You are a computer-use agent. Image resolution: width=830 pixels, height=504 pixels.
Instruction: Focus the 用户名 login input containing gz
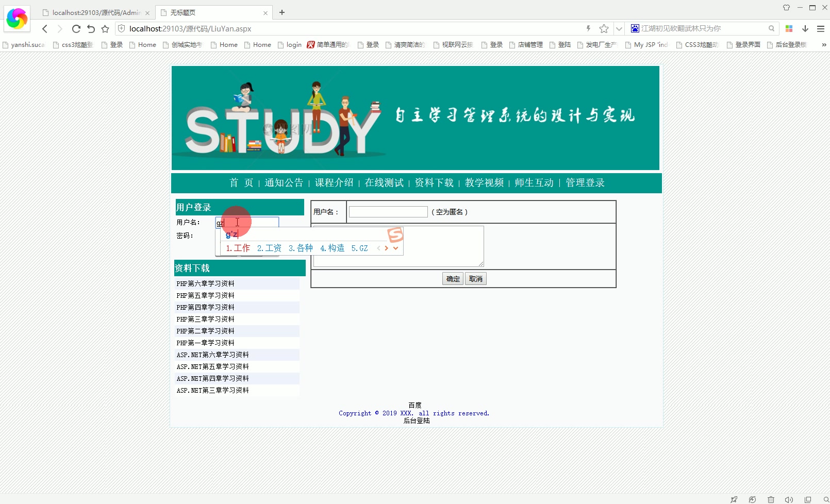point(247,223)
